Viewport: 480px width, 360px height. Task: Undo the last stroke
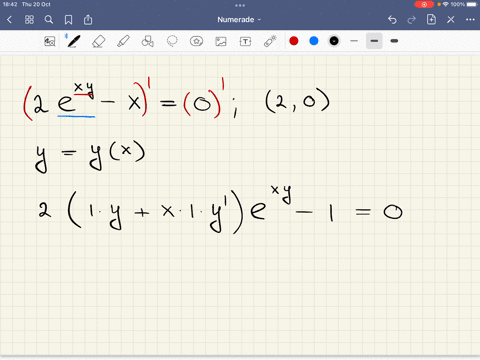coord(392,20)
